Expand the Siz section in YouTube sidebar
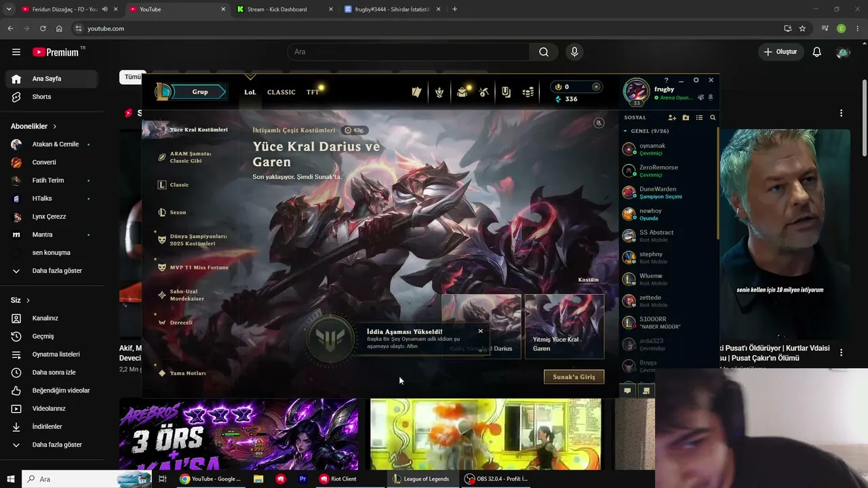The height and width of the screenshot is (488, 868). (x=28, y=300)
